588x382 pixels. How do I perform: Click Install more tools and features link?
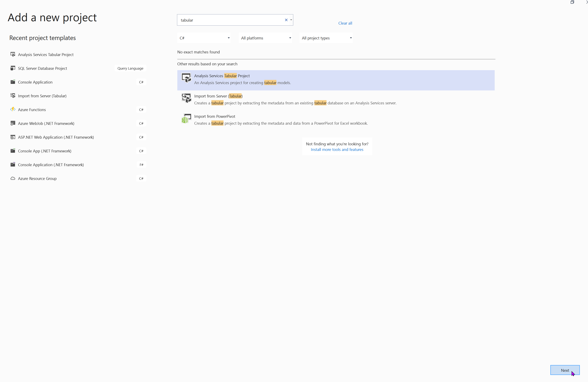337,150
